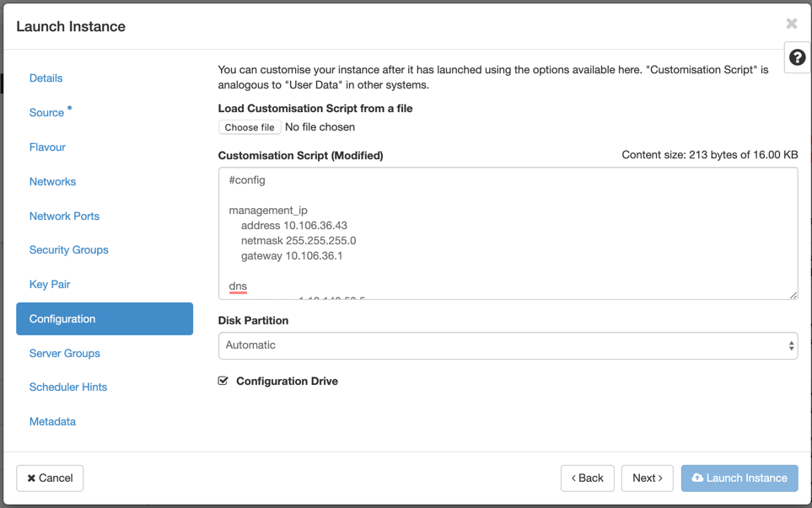Open the Disk Partition dropdown
Screen dimensions: 812x508
point(508,345)
